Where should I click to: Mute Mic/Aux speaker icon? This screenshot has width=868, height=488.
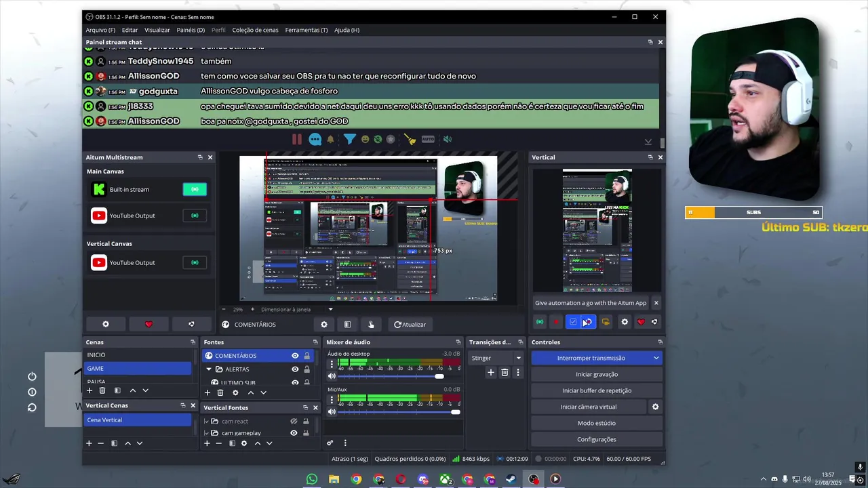coord(332,411)
